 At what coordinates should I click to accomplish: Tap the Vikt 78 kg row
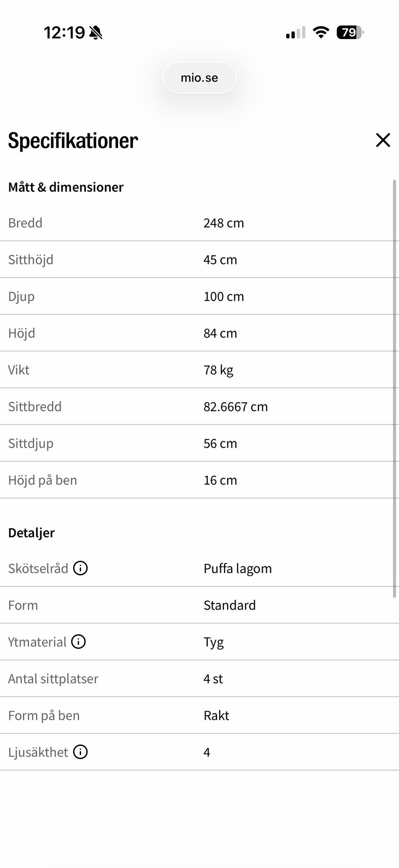tap(199, 370)
